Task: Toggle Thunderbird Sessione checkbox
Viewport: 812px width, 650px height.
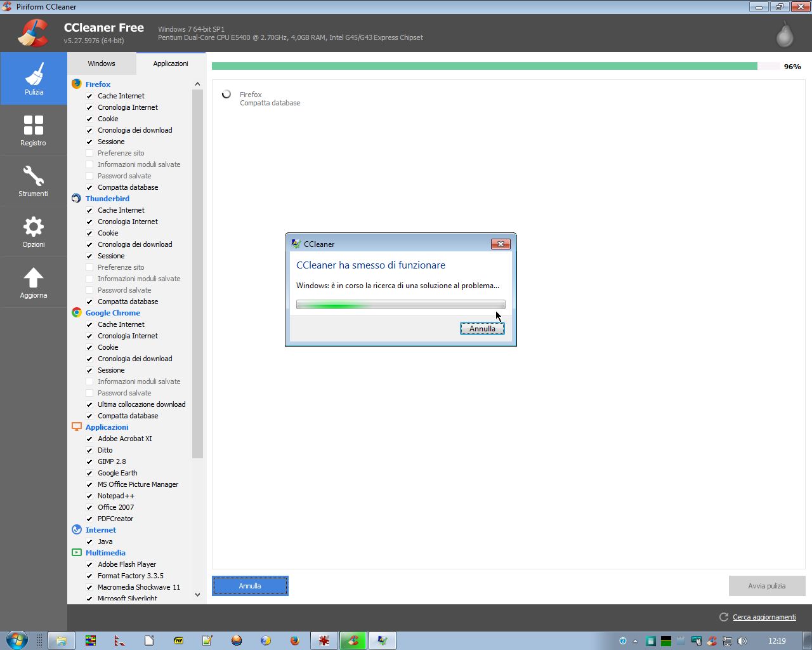Action: click(89, 256)
